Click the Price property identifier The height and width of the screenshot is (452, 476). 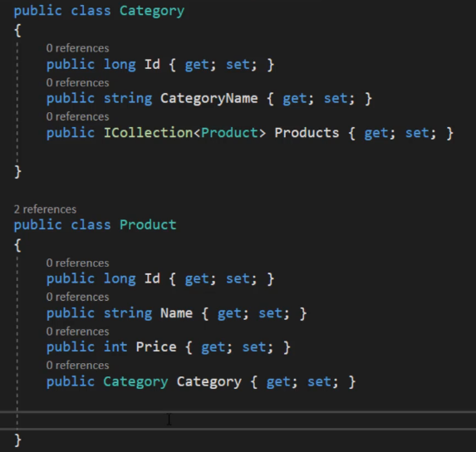[x=156, y=346]
